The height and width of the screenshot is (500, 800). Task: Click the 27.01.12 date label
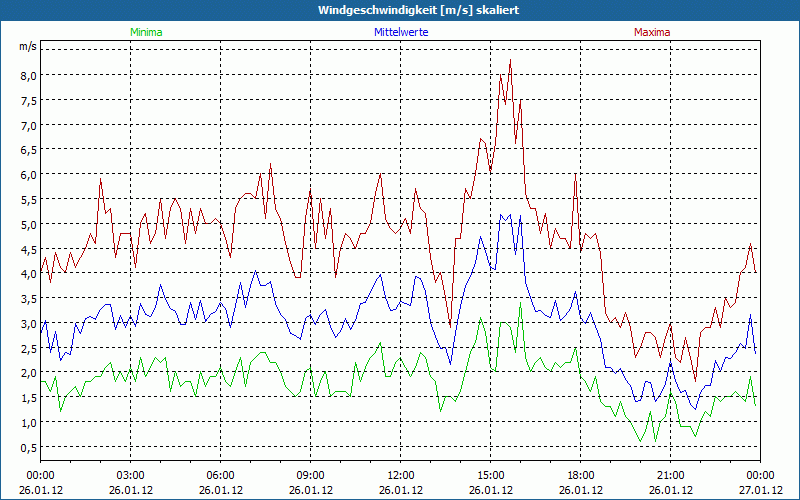pos(760,490)
